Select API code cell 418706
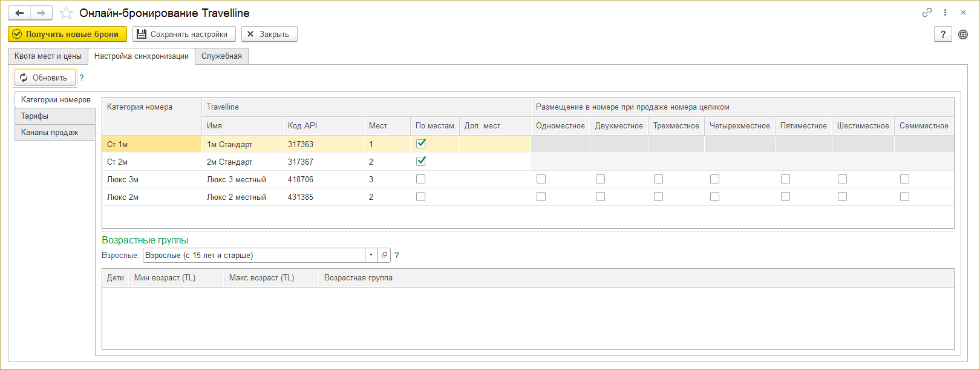980x370 pixels. pyautogui.click(x=301, y=179)
